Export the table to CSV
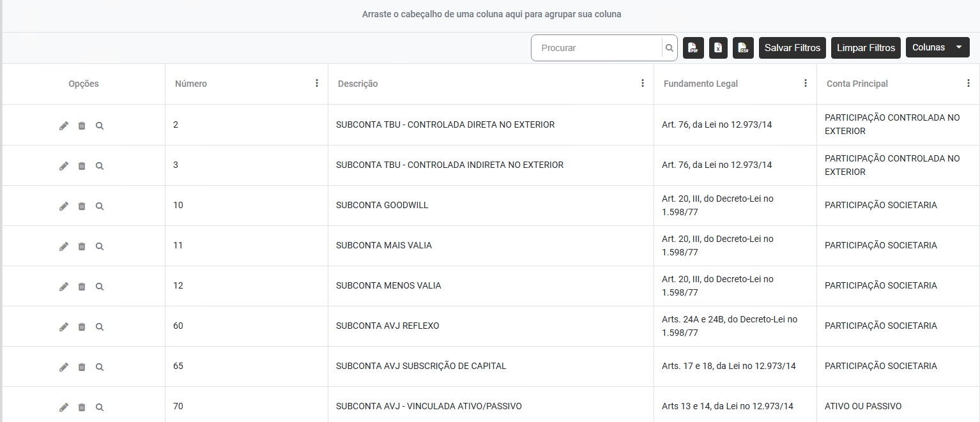Screen dimensions: 980x422 coord(743,48)
